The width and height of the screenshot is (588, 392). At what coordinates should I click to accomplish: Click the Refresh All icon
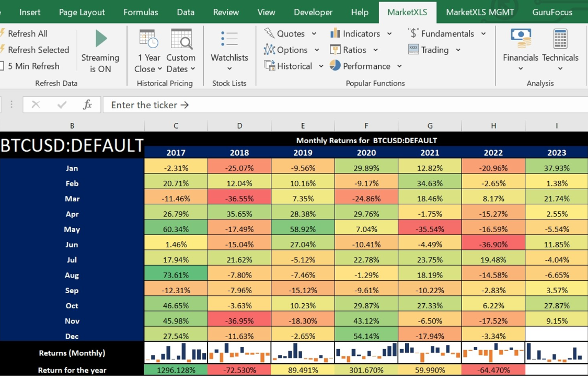[x=2, y=33]
